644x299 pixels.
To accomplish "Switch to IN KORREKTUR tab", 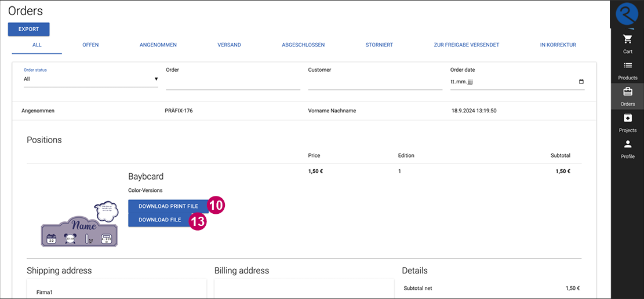I will (x=558, y=45).
